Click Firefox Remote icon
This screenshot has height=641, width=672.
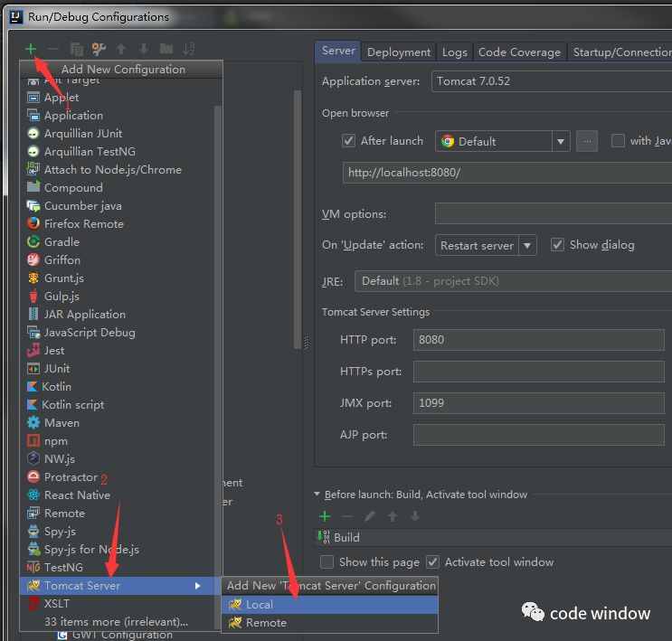pyautogui.click(x=33, y=223)
